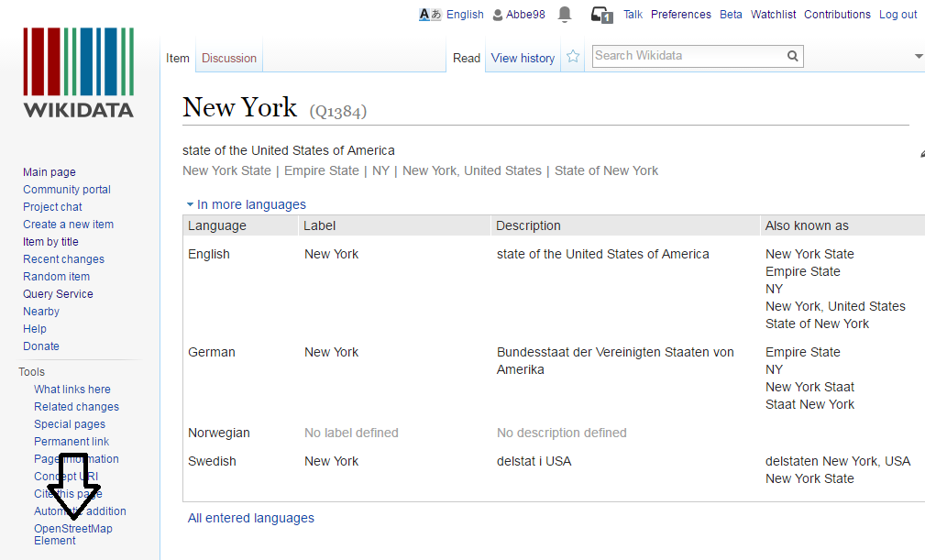
Task: Click the search magnifier icon
Action: pos(793,56)
